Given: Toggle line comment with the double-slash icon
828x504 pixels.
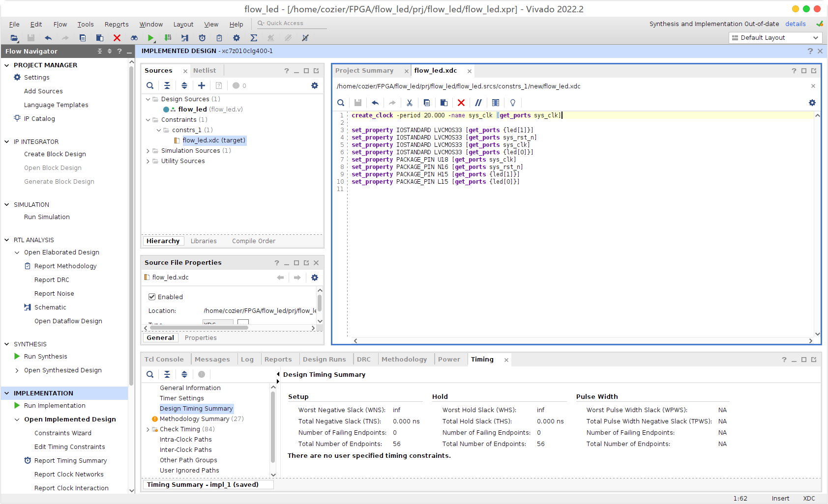Looking at the screenshot, I should pos(478,103).
